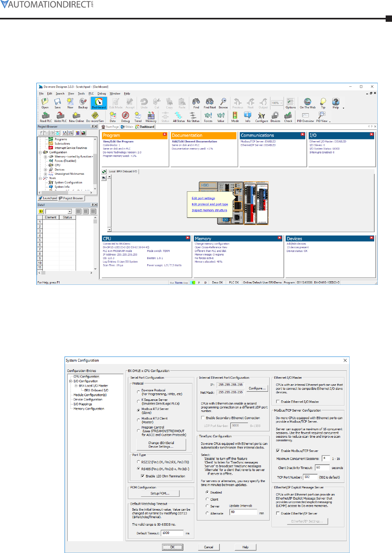Click the Write PLC icon
Screen dimensions: 392x553
[60, 117]
